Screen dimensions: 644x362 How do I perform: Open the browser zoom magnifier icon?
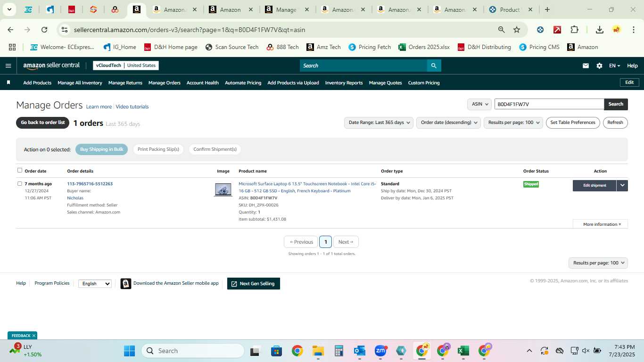502,30
